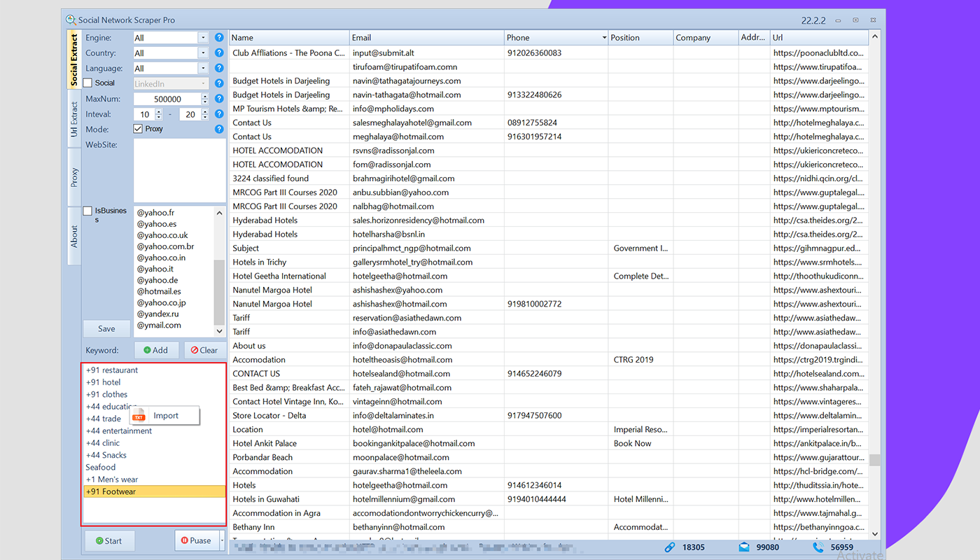Click the email input@submit.alt cell
Screen dimensions: 980x560
tap(426, 53)
